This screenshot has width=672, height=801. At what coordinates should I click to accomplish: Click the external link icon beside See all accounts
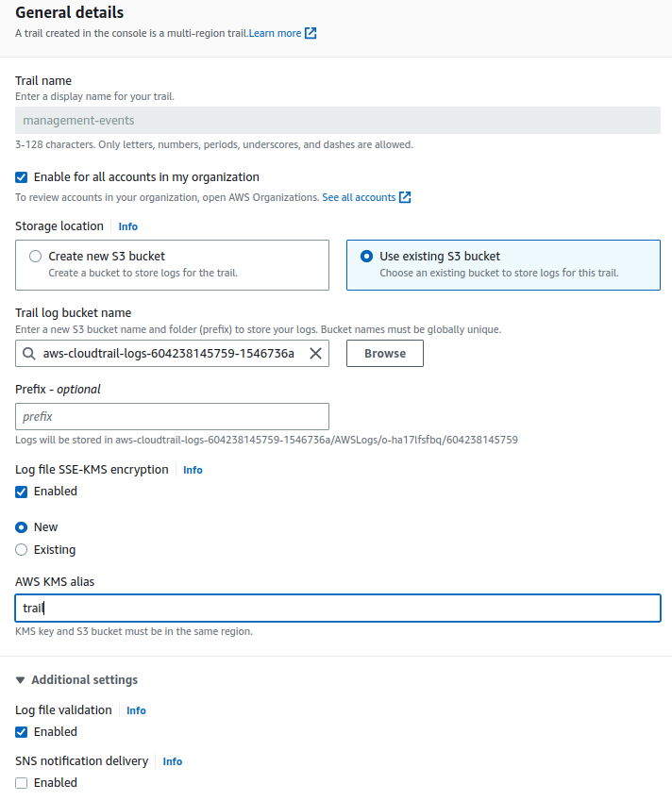(405, 197)
